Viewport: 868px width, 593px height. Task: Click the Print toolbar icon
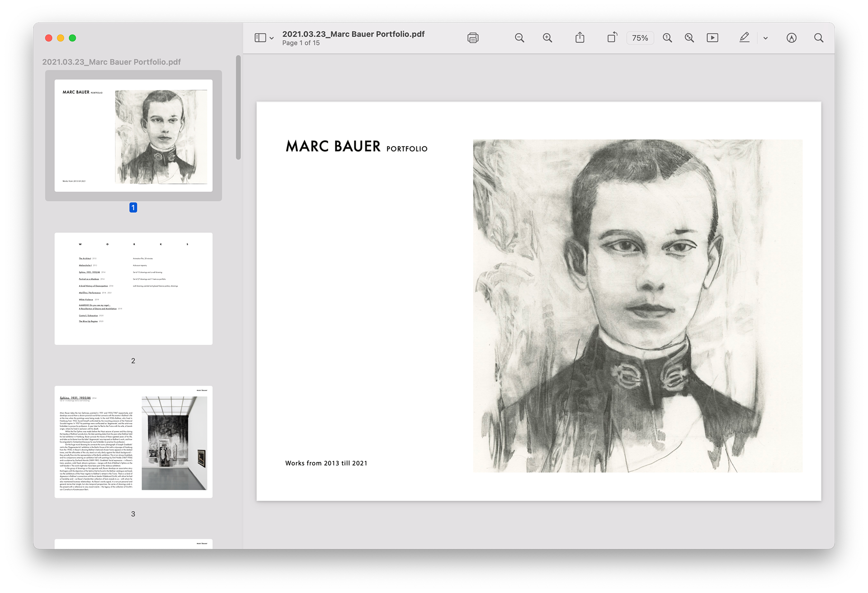tap(473, 38)
